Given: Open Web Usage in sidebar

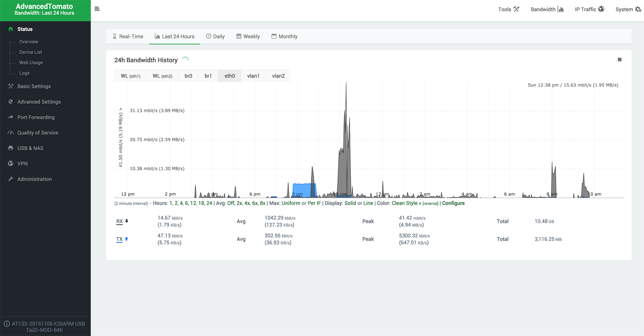Looking at the screenshot, I should [x=31, y=63].
